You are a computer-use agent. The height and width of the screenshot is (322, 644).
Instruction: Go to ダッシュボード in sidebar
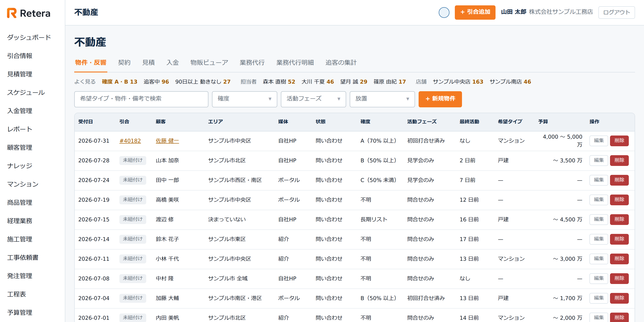click(x=29, y=38)
